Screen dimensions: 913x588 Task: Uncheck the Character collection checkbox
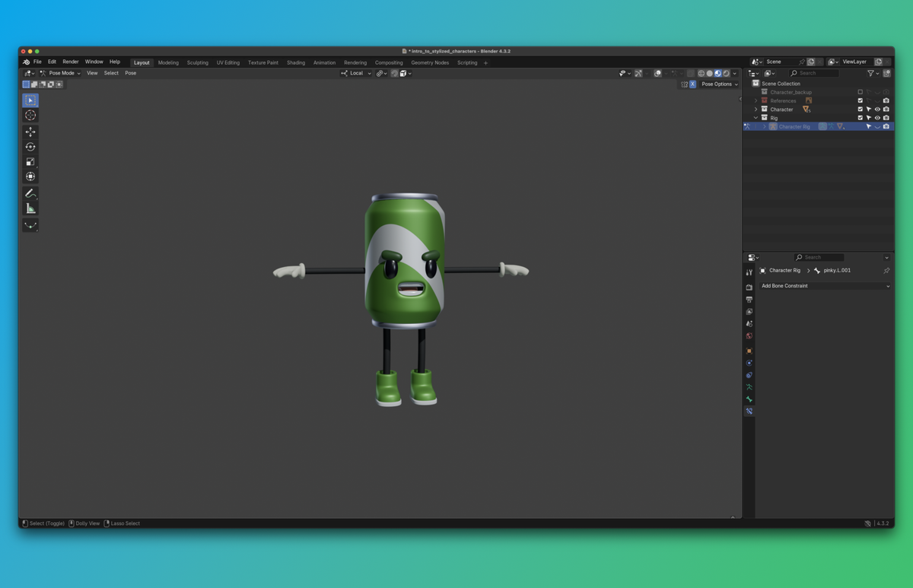click(x=861, y=110)
